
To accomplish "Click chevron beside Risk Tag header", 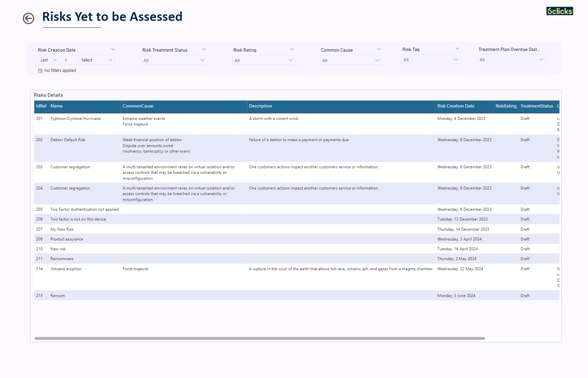I will 457,49.
